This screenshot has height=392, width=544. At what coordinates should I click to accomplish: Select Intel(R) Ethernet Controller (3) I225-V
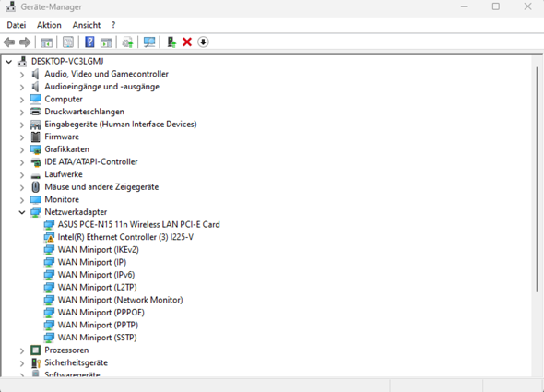[x=125, y=237]
